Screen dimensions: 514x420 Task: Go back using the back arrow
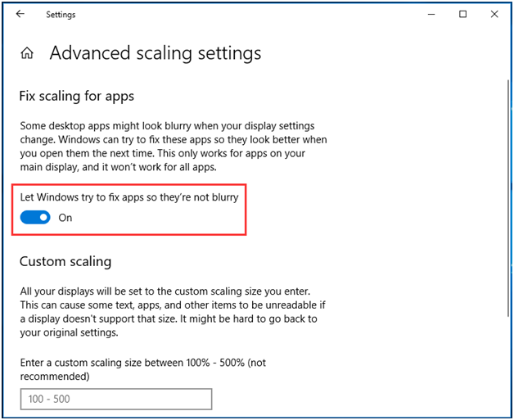point(20,14)
